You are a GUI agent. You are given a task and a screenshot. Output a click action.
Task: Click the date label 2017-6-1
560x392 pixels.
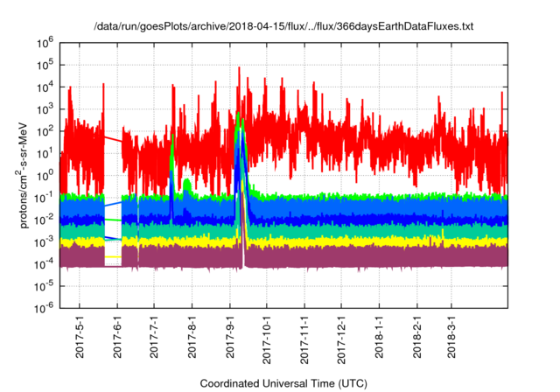tap(117, 336)
